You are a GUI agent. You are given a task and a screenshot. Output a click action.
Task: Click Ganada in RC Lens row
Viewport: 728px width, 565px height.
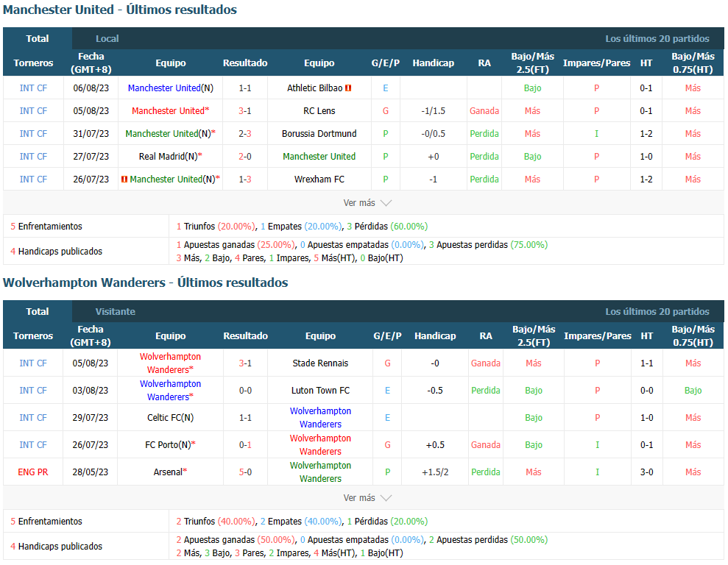(484, 111)
